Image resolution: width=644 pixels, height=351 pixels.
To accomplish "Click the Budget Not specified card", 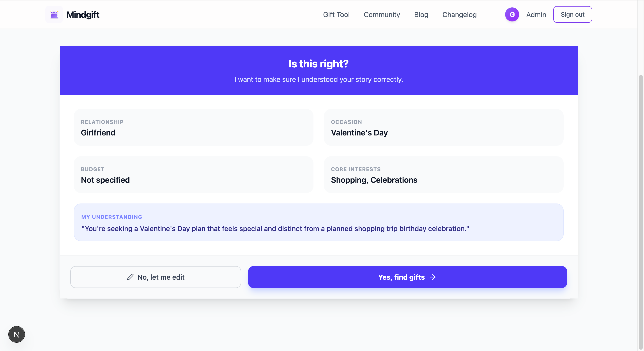I will pos(193,175).
